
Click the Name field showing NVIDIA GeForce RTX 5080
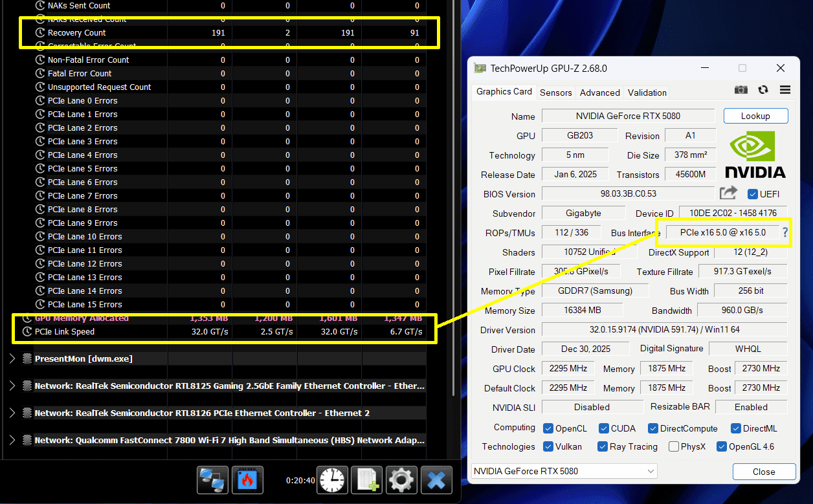click(x=628, y=116)
